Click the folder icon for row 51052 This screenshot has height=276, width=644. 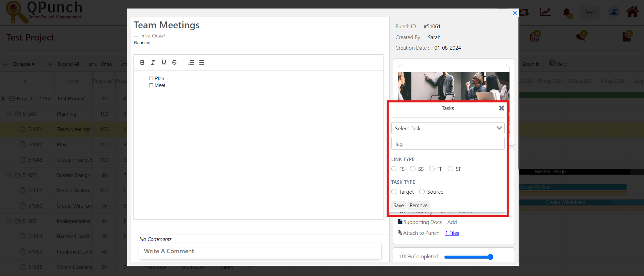point(17,175)
